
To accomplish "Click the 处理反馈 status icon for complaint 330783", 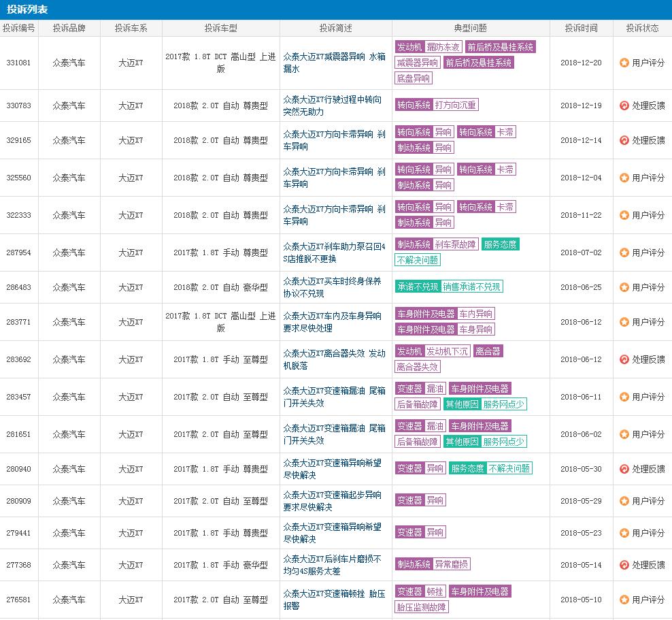I will 624,105.
